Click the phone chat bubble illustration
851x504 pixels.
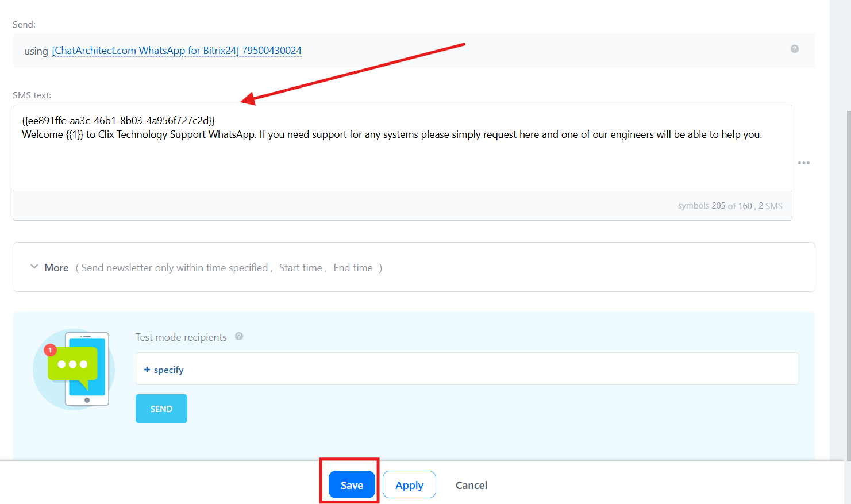tap(74, 369)
